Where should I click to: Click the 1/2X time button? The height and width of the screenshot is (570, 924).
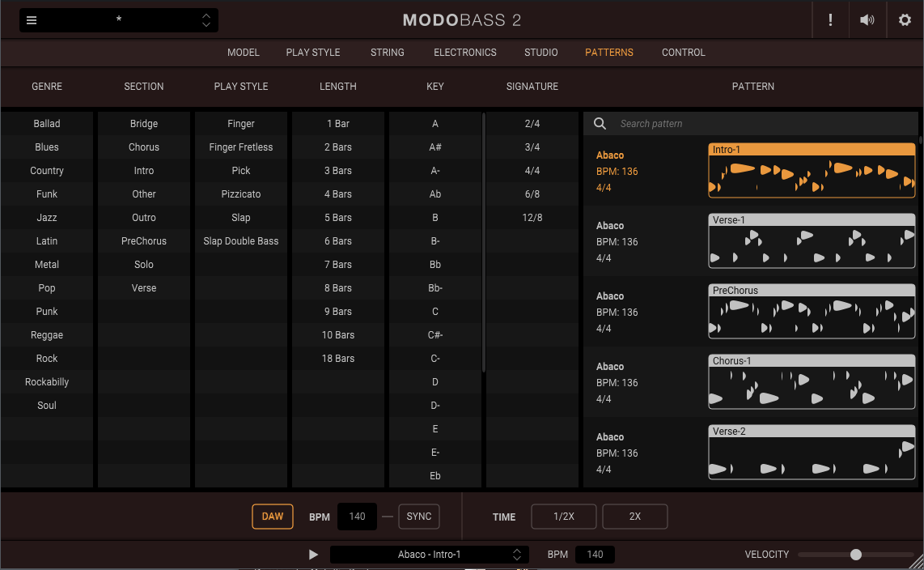[563, 517]
